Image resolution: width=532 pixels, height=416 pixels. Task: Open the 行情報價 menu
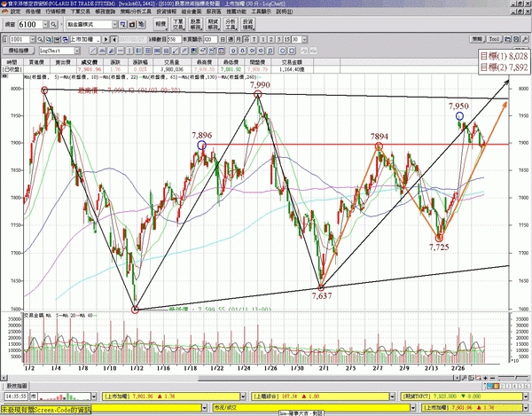(55, 12)
